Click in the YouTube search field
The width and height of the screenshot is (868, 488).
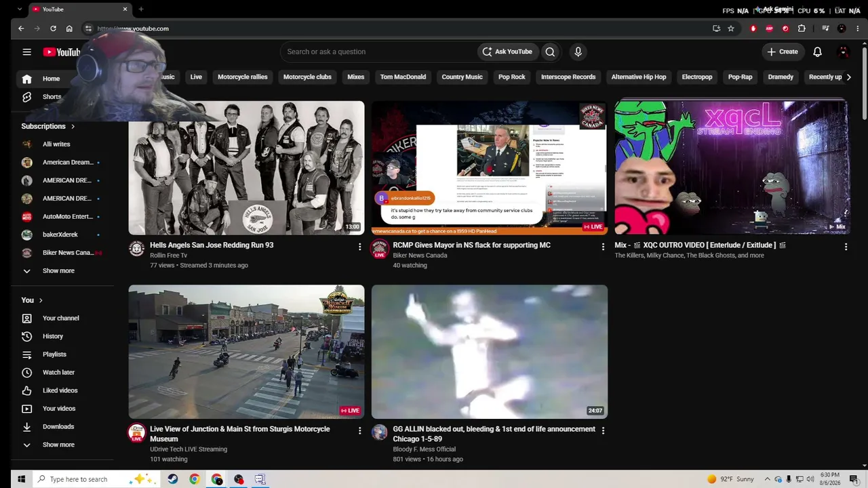[x=379, y=52]
